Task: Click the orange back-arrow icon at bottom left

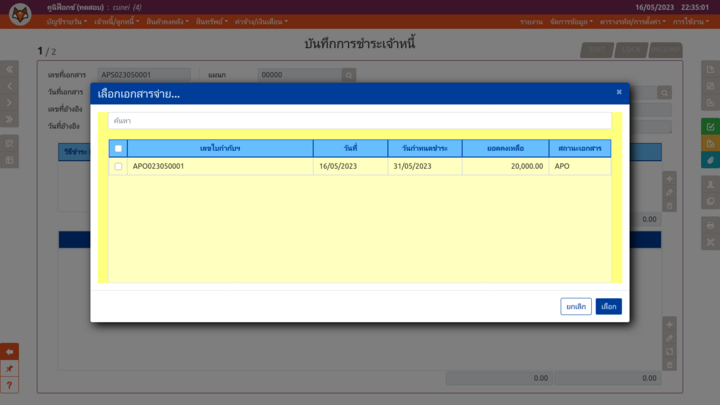Action: (9, 352)
